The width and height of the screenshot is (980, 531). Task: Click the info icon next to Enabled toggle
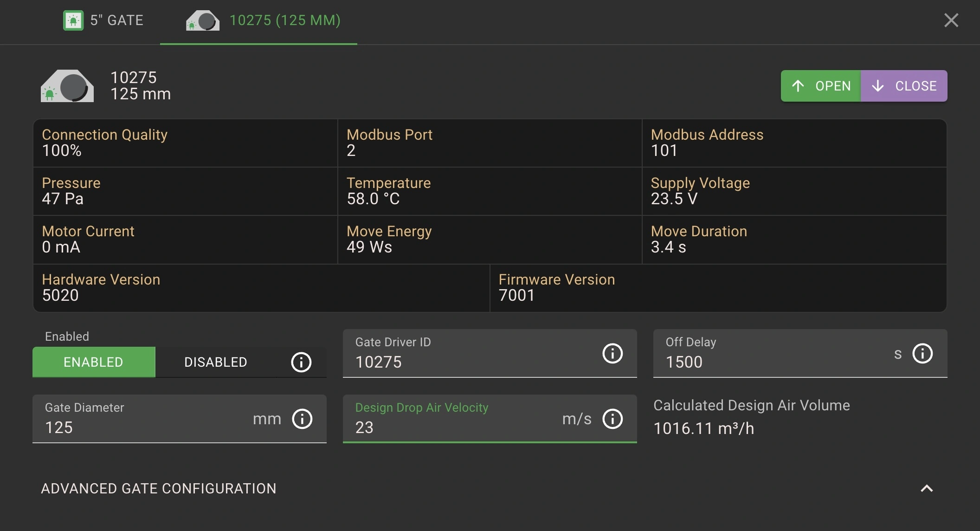pos(301,362)
